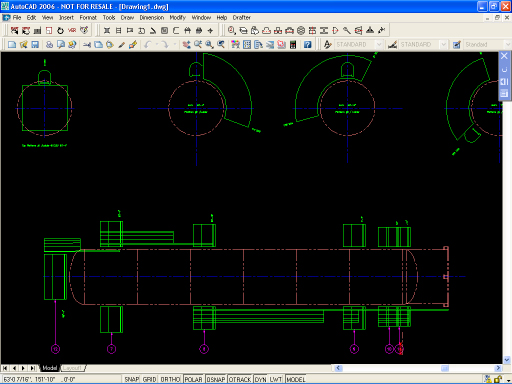The height and width of the screenshot is (384, 512).
Task: Click the lock icon in status tray
Action: (498, 379)
